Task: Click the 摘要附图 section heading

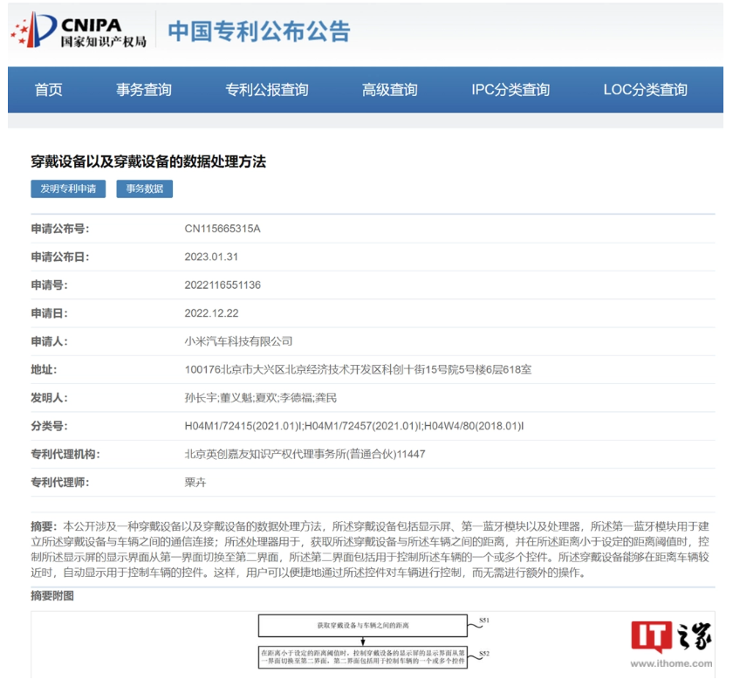Action: click(52, 595)
